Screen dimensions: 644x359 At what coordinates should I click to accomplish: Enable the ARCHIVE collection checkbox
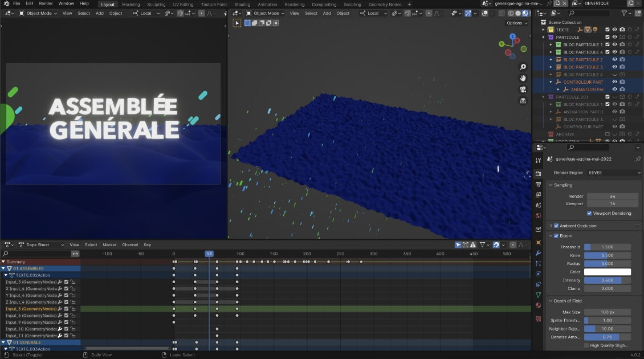point(608,134)
